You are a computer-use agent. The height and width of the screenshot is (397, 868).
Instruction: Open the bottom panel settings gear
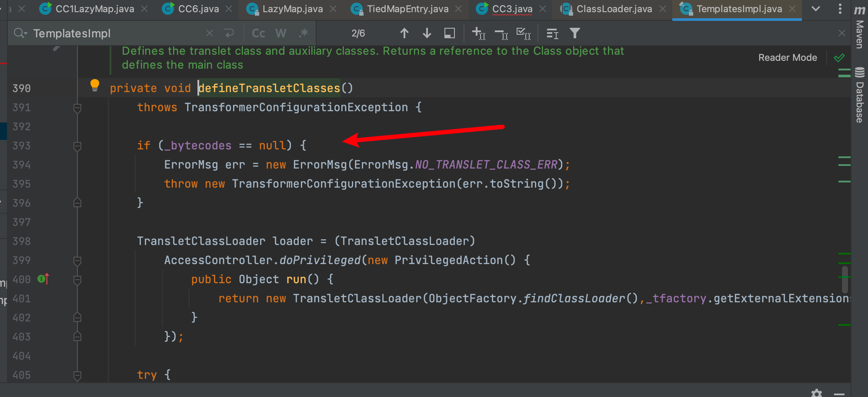click(x=817, y=393)
